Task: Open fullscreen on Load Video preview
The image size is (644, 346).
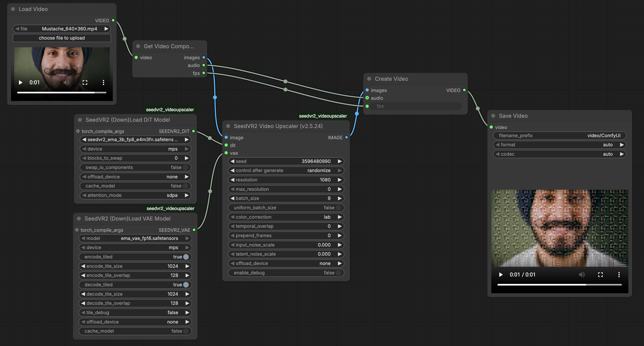Action: [85, 82]
